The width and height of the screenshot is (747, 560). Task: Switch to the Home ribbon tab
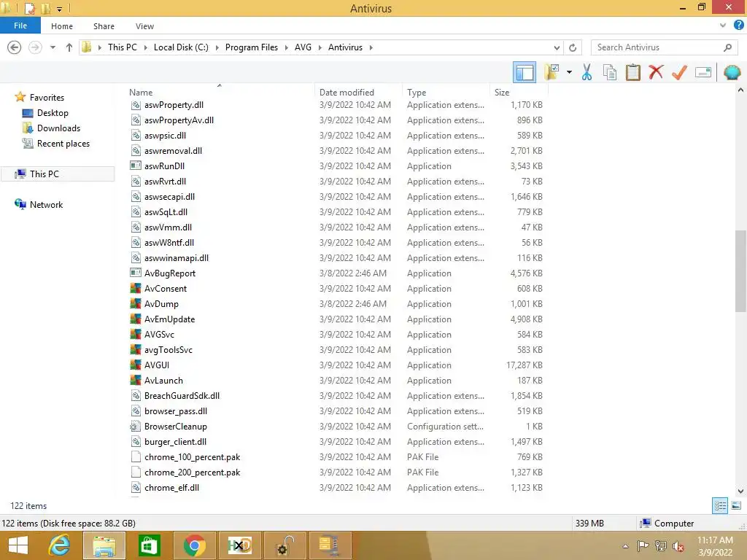point(62,26)
